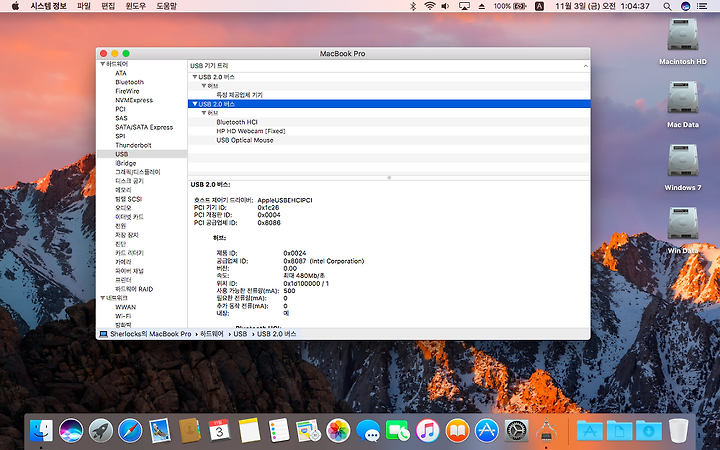Collapse unselected USB 2.0 버스 disclosure triangle
The height and width of the screenshot is (450, 720).
pyautogui.click(x=195, y=77)
